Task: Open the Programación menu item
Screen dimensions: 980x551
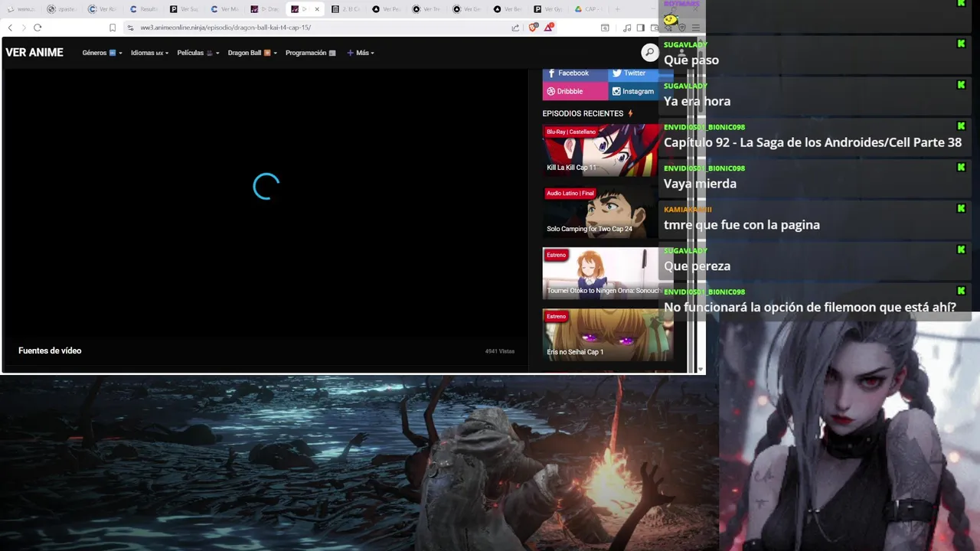Action: coord(310,53)
